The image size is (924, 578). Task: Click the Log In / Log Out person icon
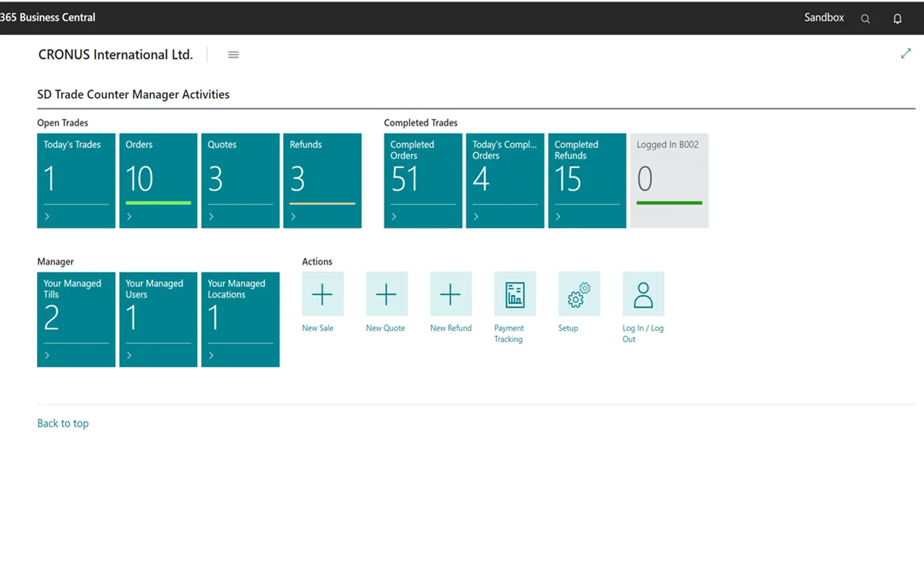pyautogui.click(x=643, y=294)
